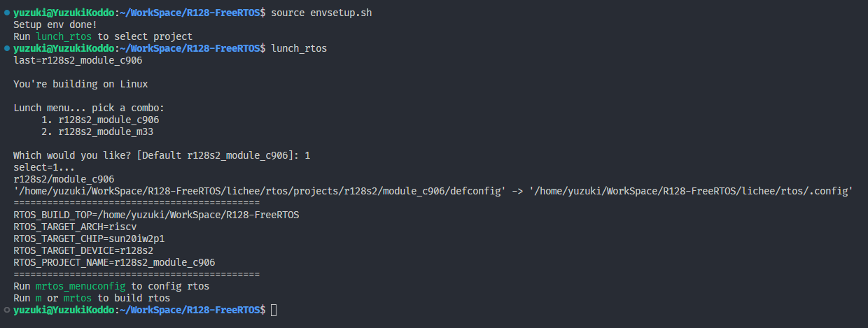Click the blue dot beside the lunch_rtos prompt
The height and width of the screenshot is (328, 868).
click(6, 48)
